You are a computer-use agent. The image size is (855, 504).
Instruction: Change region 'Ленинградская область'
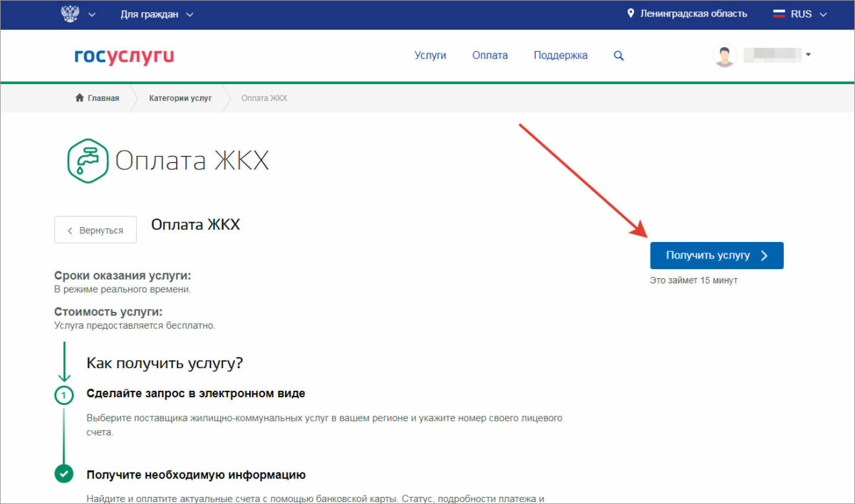point(693,14)
